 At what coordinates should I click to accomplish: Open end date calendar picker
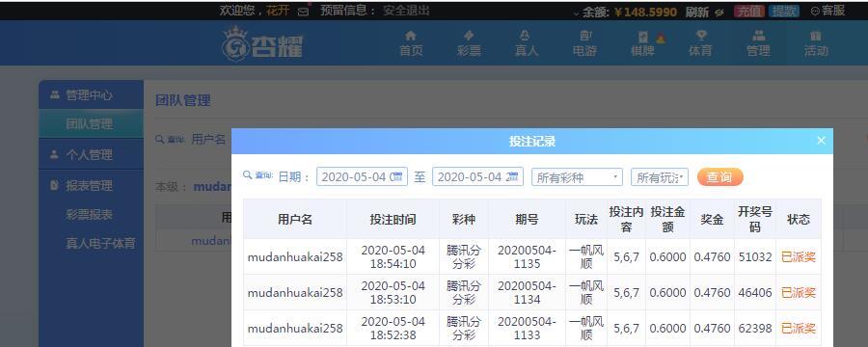(x=514, y=176)
